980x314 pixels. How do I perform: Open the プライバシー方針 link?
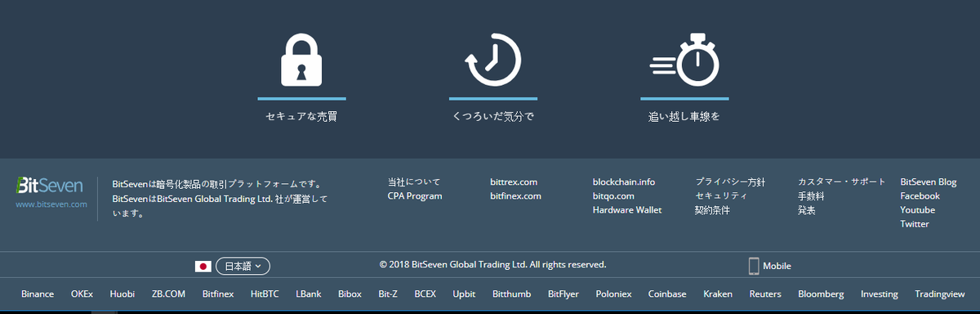pos(730,182)
